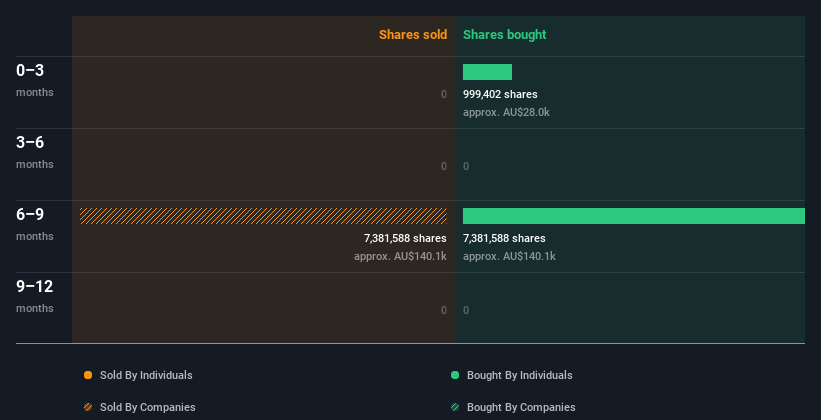This screenshot has height=420, width=821.
Task: Click the Shares sold column header
Action: point(413,35)
